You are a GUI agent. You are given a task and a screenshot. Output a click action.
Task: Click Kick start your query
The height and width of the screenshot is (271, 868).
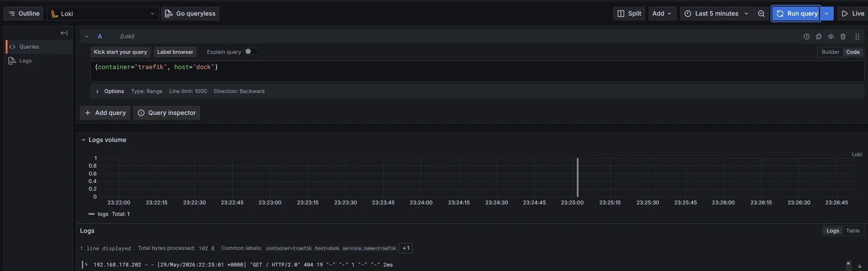120,52
